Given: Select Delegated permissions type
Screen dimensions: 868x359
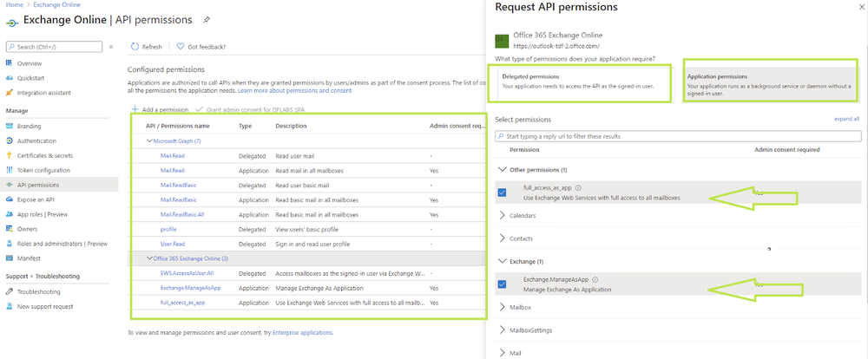Looking at the screenshot, I should (586, 82).
